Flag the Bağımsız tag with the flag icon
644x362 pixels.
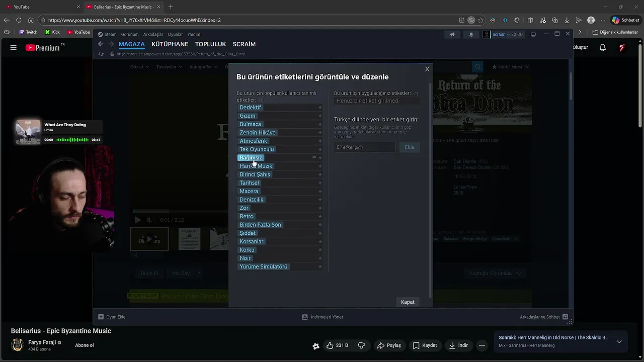coord(314,158)
